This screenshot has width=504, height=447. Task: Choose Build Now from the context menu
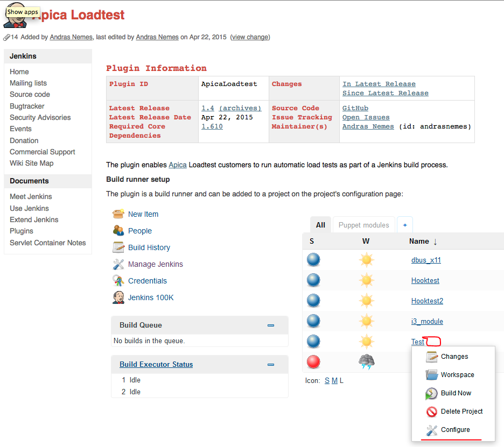click(x=456, y=393)
